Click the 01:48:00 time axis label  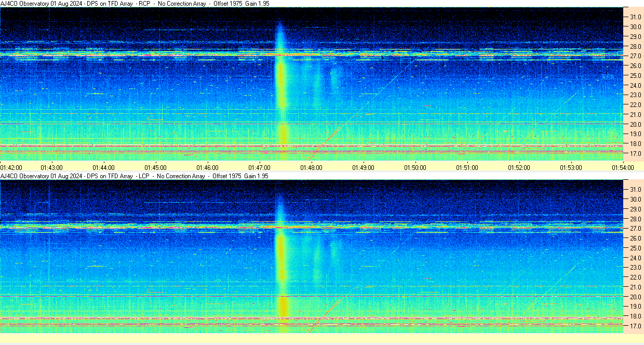coord(311,167)
